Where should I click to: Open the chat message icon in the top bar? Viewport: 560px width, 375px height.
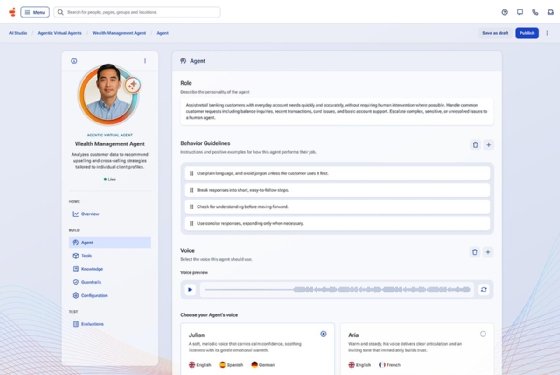coord(520,12)
